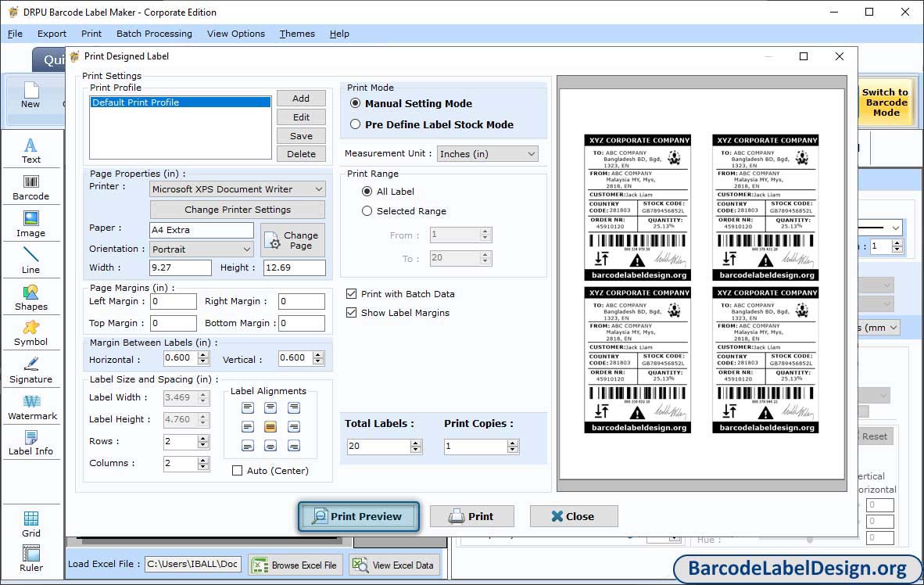Click Change Page button with gear icon
Image resolution: width=924 pixels, height=585 pixels.
coord(292,240)
